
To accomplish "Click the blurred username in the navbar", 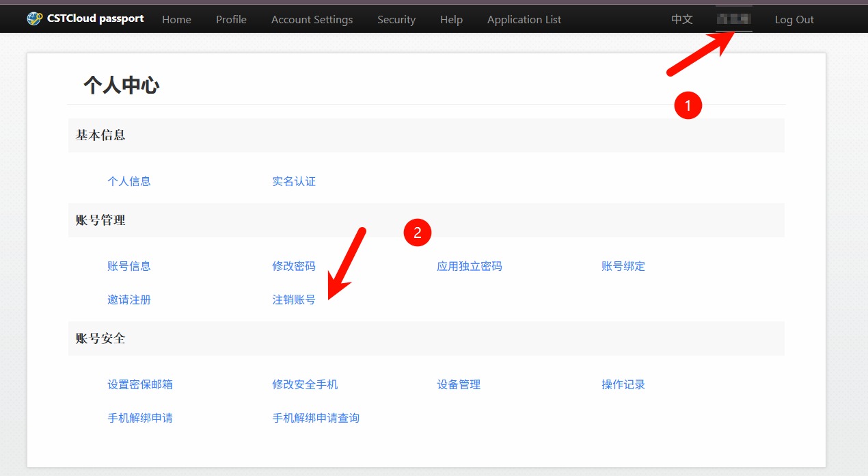I will 733,19.
